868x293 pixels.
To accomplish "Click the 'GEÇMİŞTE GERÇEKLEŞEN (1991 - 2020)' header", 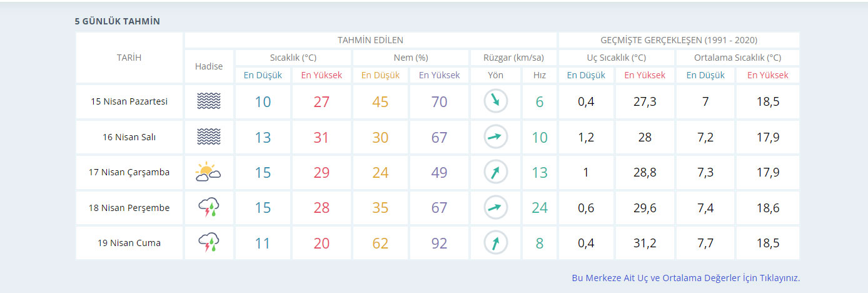I will tap(679, 40).
